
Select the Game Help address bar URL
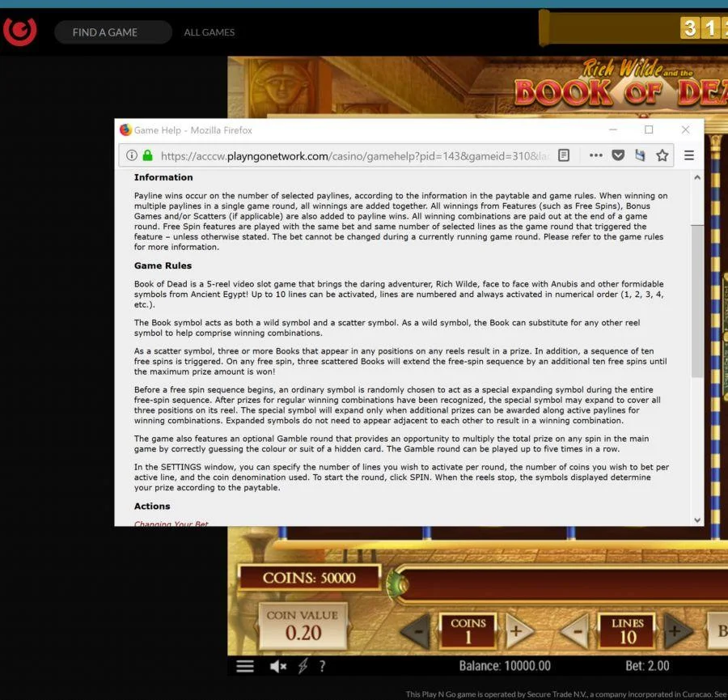pyautogui.click(x=355, y=156)
